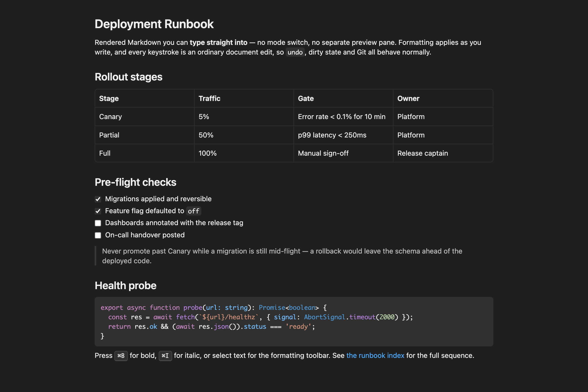Click the 'Deployment Runbook' title heading

pyautogui.click(x=154, y=24)
